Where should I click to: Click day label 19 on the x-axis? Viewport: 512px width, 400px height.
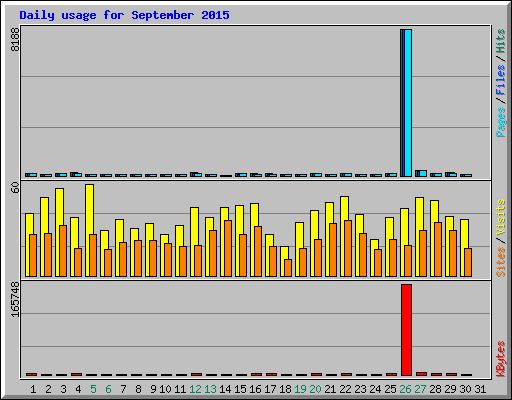pyautogui.click(x=300, y=389)
